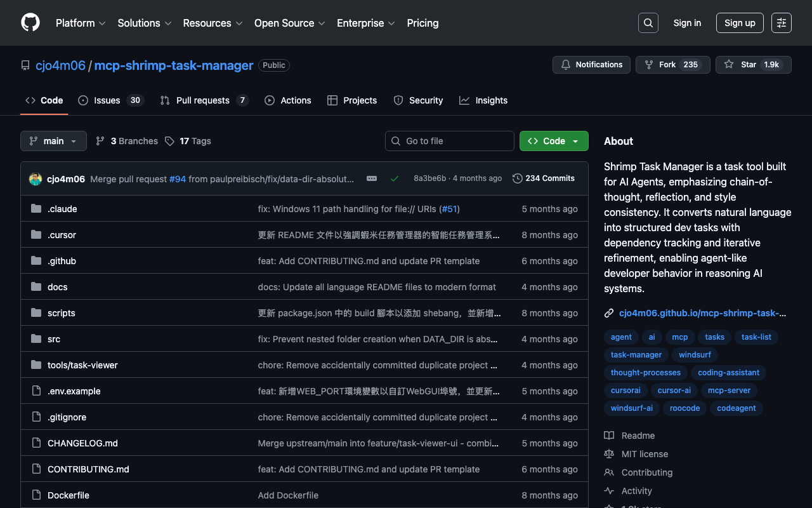This screenshot has width=812, height=508.
Task: Click the GitHub logo icon
Action: (30, 23)
